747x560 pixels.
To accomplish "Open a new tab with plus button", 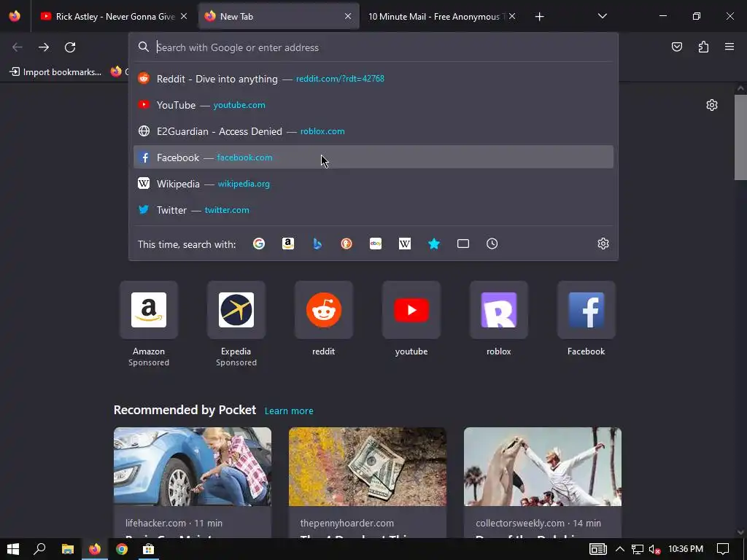I will (x=539, y=17).
